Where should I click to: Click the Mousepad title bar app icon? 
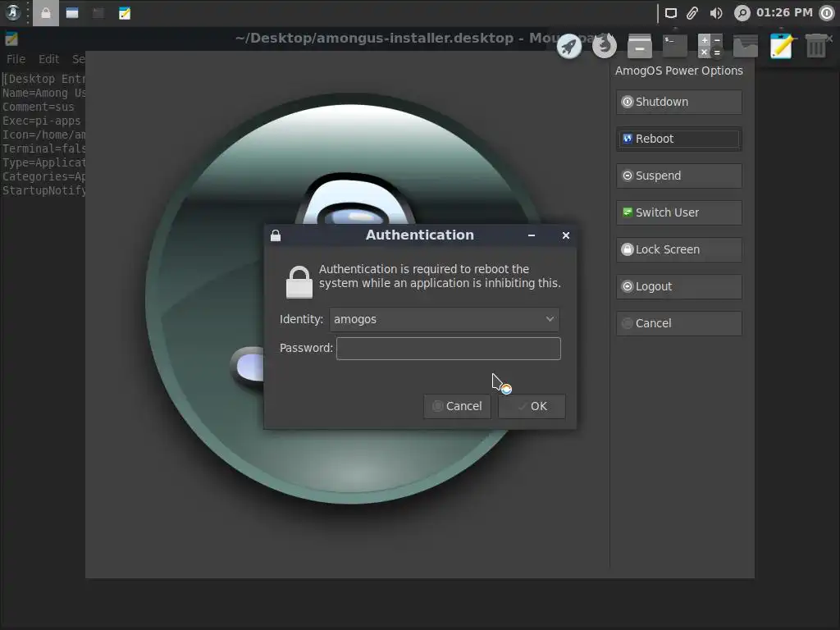[x=11, y=39]
